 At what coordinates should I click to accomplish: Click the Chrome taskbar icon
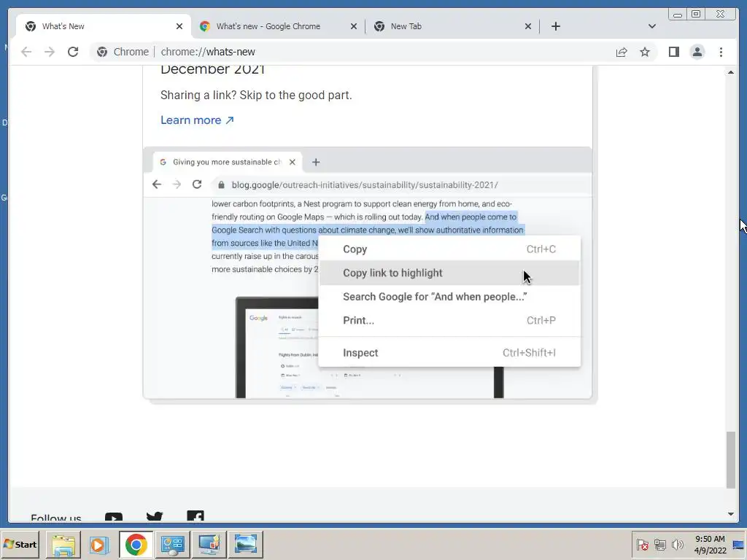(x=136, y=544)
